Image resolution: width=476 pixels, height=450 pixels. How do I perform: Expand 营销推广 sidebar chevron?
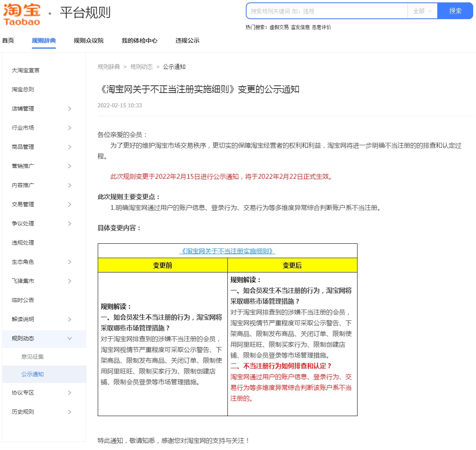click(x=69, y=166)
